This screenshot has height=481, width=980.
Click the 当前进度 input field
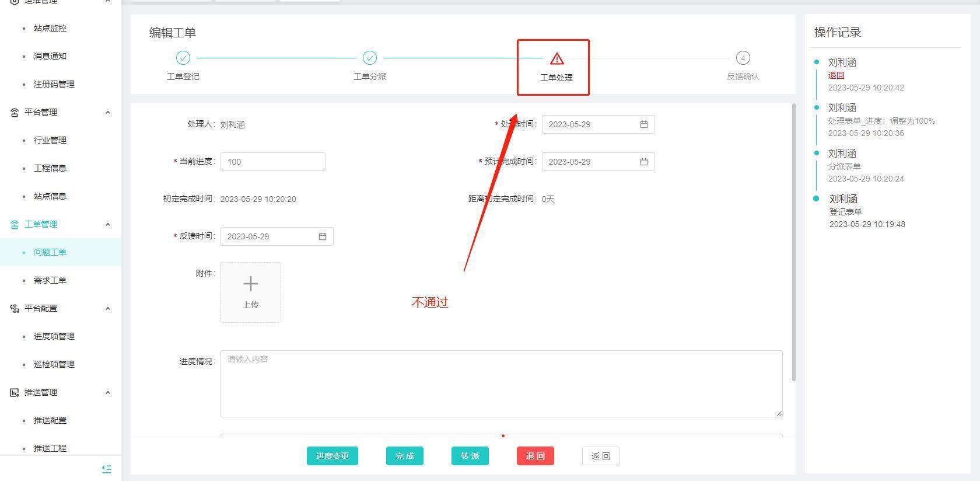(272, 162)
